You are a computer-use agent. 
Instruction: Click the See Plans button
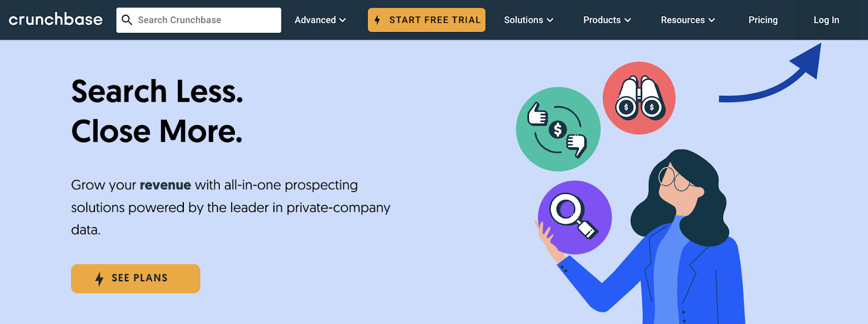tap(135, 278)
